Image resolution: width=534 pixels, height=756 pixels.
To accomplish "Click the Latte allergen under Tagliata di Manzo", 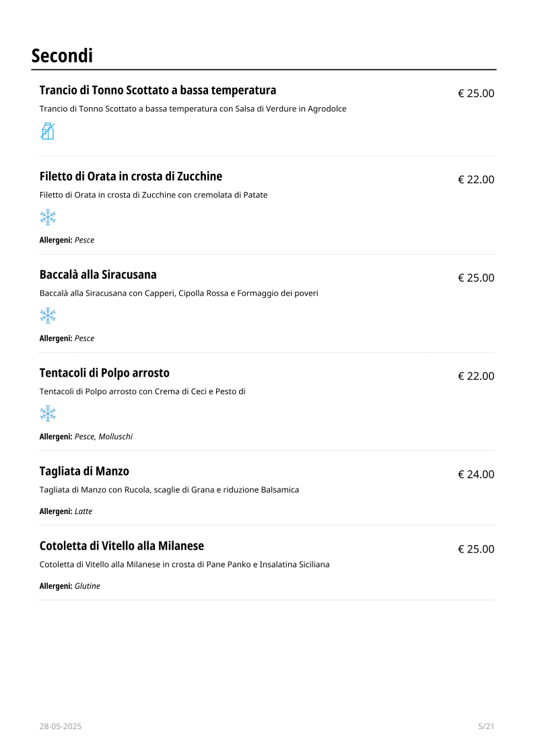I will (84, 511).
